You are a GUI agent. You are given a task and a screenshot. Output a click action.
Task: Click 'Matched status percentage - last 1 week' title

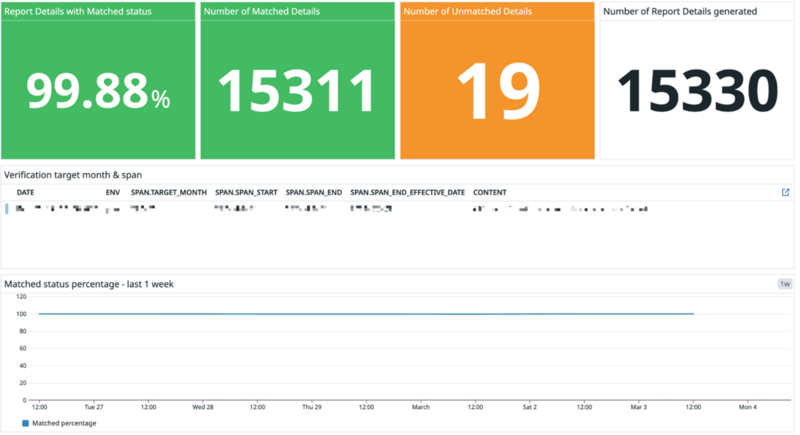[89, 284]
